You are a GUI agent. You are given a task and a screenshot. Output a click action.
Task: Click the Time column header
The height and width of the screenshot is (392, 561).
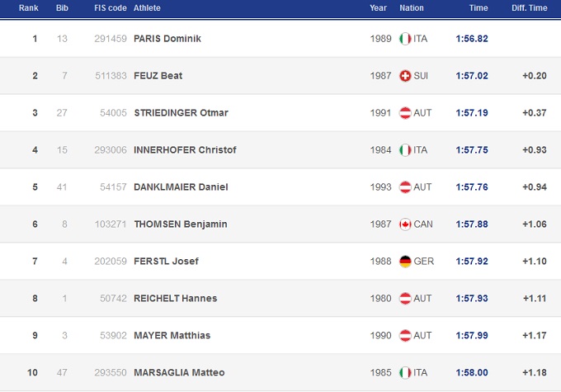point(478,7)
